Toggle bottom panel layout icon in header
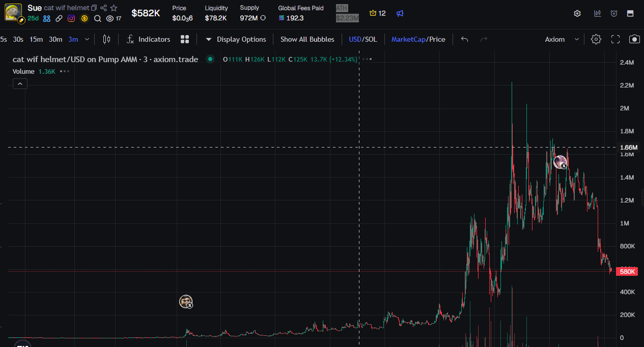Viewport: 644px width, 347px height. pyautogui.click(x=630, y=14)
